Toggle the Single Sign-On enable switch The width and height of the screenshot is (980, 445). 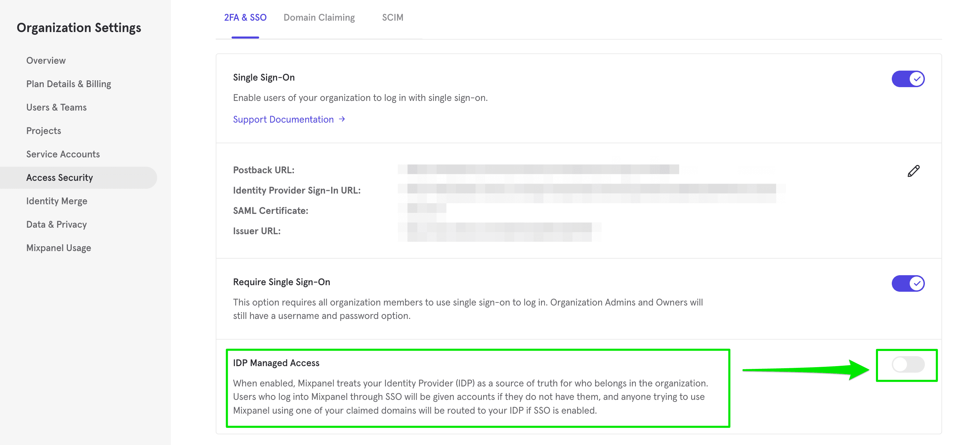[x=908, y=79]
